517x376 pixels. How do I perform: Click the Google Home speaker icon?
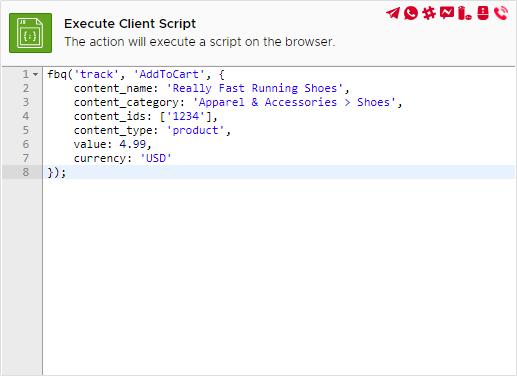(483, 13)
